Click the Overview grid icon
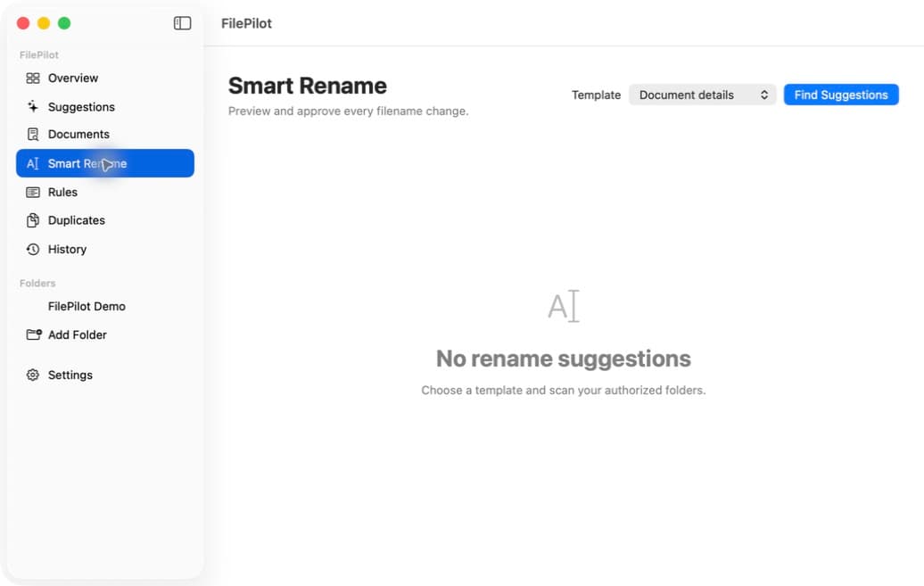The height and width of the screenshot is (586, 924). click(33, 78)
